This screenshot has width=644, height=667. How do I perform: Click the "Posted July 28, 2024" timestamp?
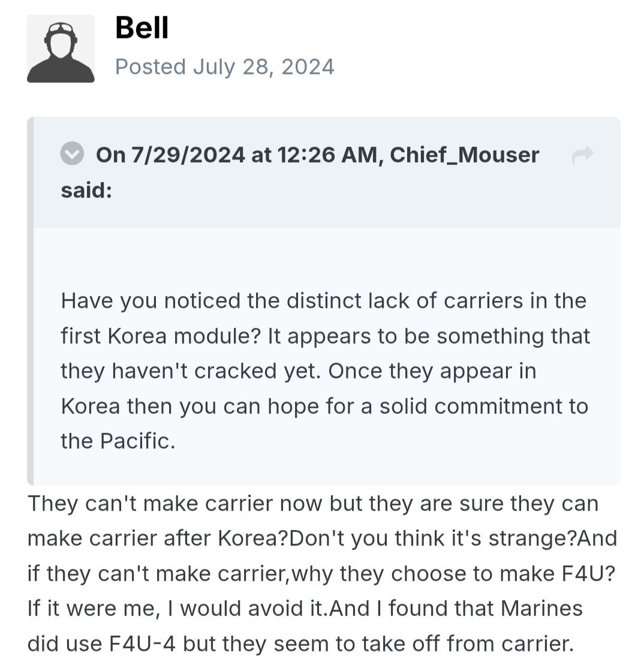click(x=224, y=67)
